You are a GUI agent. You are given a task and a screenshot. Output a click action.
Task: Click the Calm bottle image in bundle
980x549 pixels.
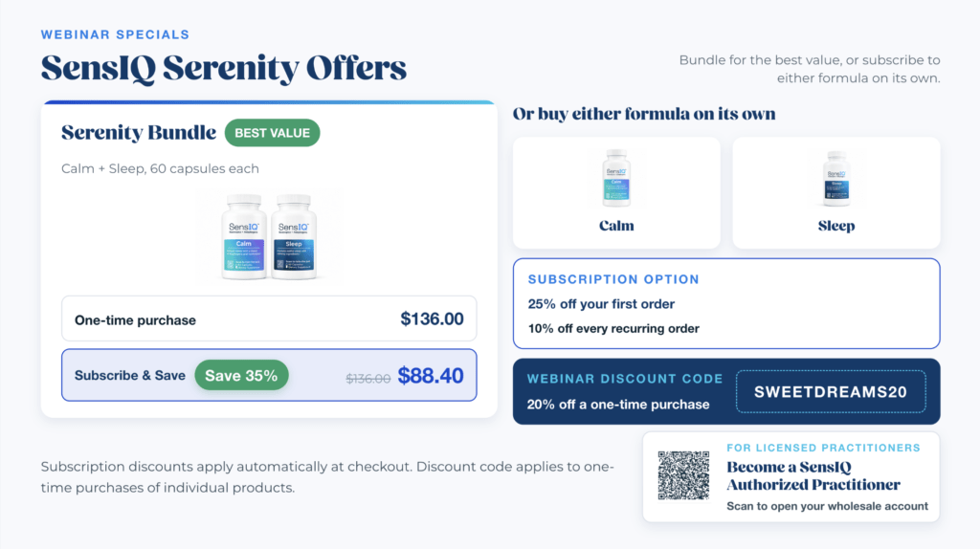244,236
